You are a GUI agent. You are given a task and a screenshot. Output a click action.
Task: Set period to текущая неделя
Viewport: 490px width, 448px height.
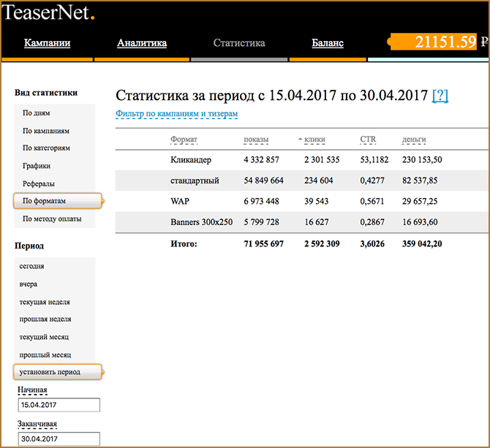[x=45, y=302]
